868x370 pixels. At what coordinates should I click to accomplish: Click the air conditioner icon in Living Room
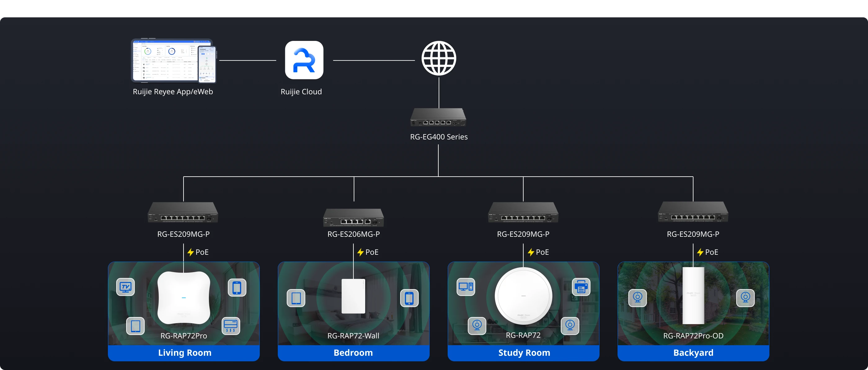[x=231, y=326]
